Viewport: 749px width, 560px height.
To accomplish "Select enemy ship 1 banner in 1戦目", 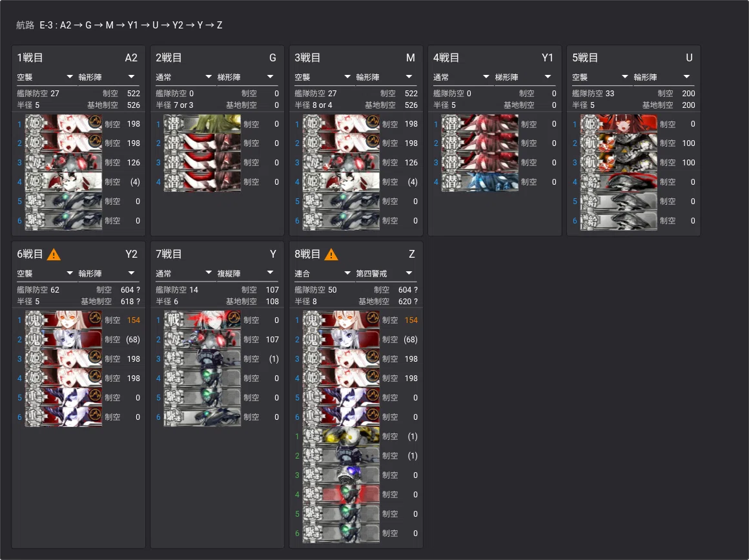I will (x=63, y=124).
